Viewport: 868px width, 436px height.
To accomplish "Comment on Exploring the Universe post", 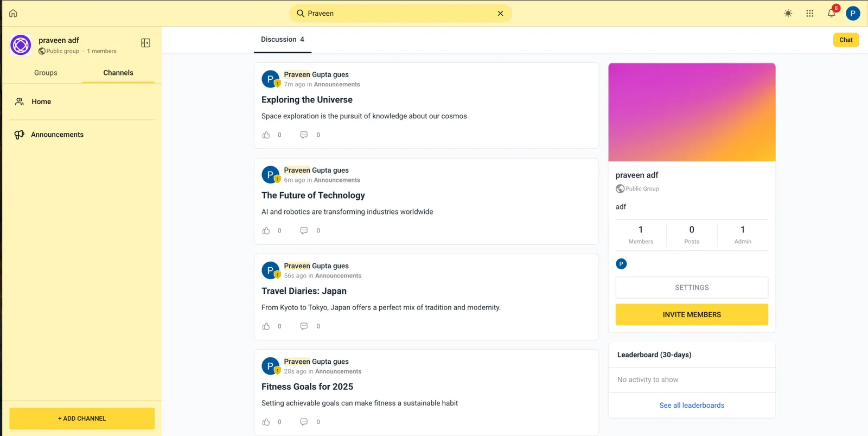I will click(x=304, y=135).
